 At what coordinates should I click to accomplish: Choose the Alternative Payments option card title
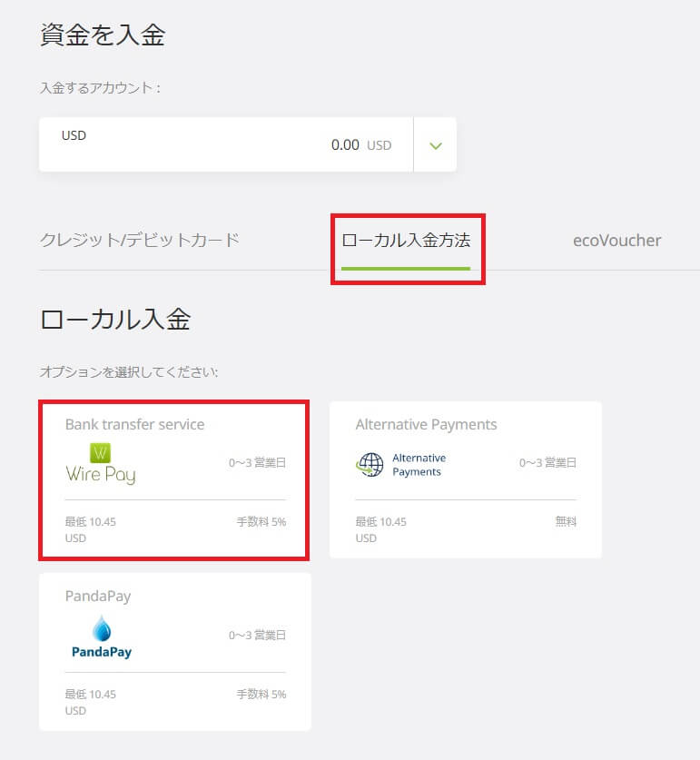coord(426,425)
